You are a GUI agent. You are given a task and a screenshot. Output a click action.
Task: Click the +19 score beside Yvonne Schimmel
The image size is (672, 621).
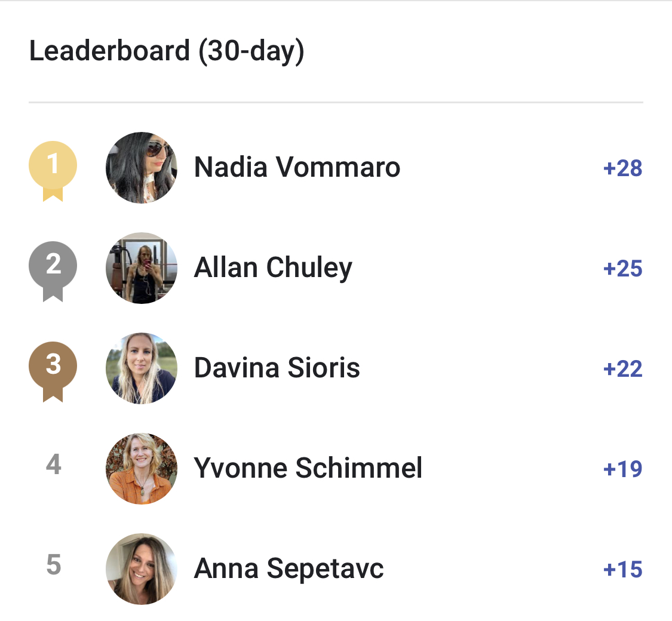click(x=624, y=469)
